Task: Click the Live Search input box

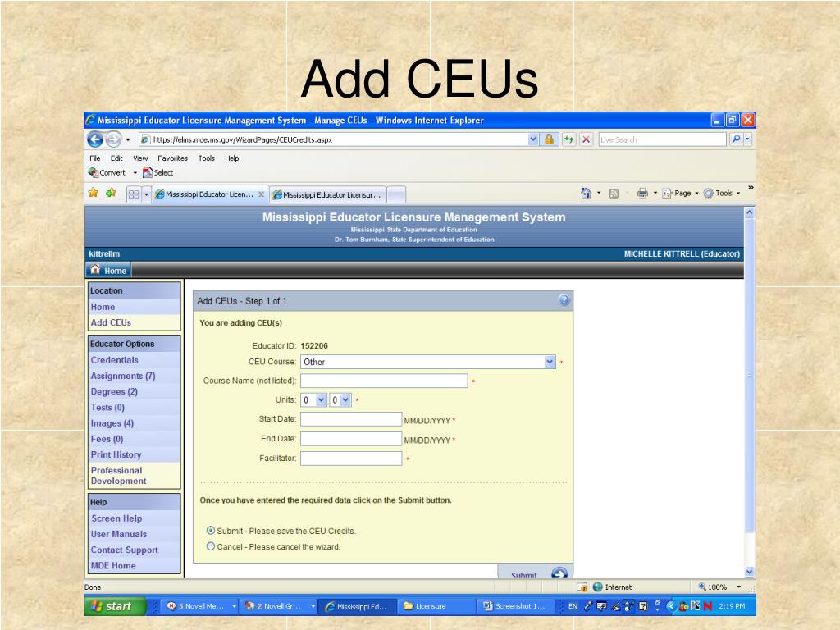Action: 662,139
